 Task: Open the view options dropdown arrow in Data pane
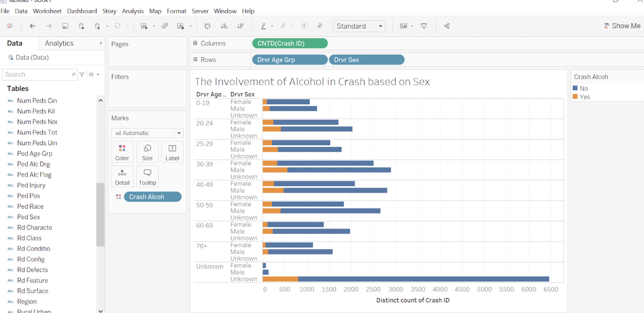pyautogui.click(x=98, y=74)
